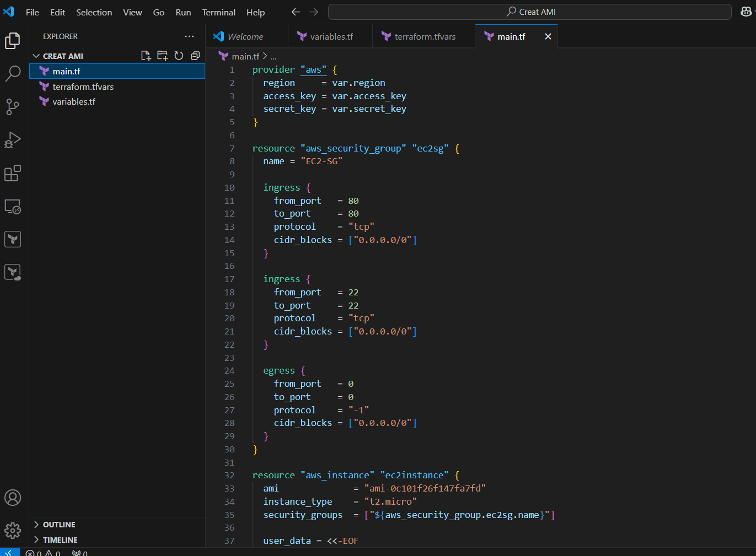Refresh the Explorer file list

[x=179, y=56]
